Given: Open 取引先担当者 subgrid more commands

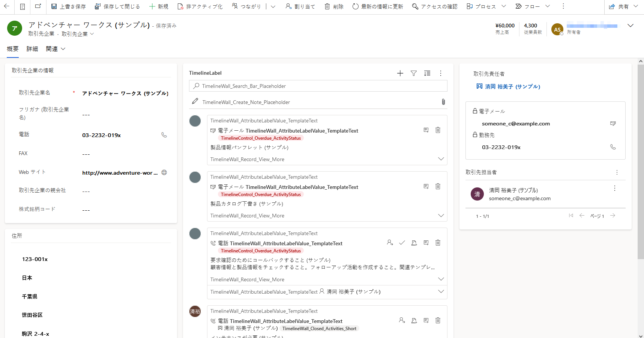Looking at the screenshot, I should pos(617,172).
